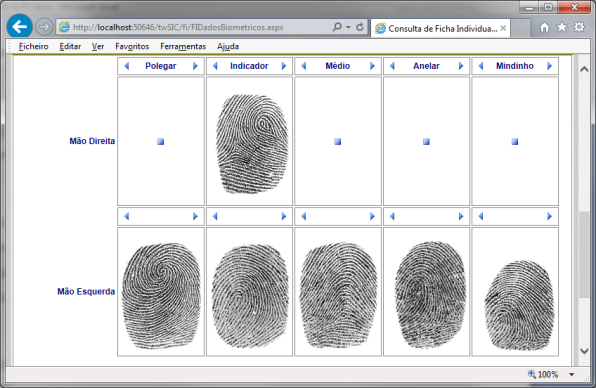Close the Consulta de Ficha Individual tab
This screenshot has height=388, width=596.
click(x=503, y=28)
